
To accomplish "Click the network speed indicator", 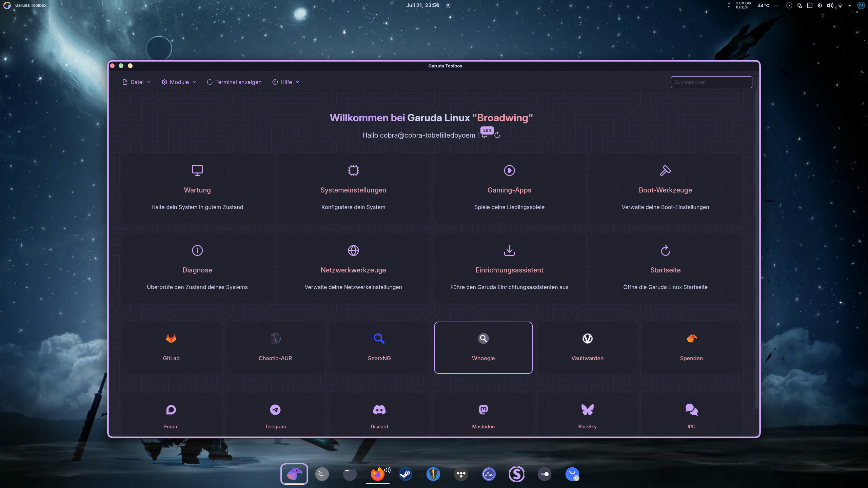I will (x=739, y=5).
